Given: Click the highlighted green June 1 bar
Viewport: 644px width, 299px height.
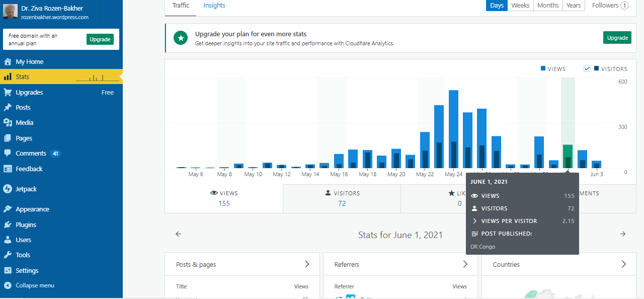Looking at the screenshot, I should click(568, 156).
